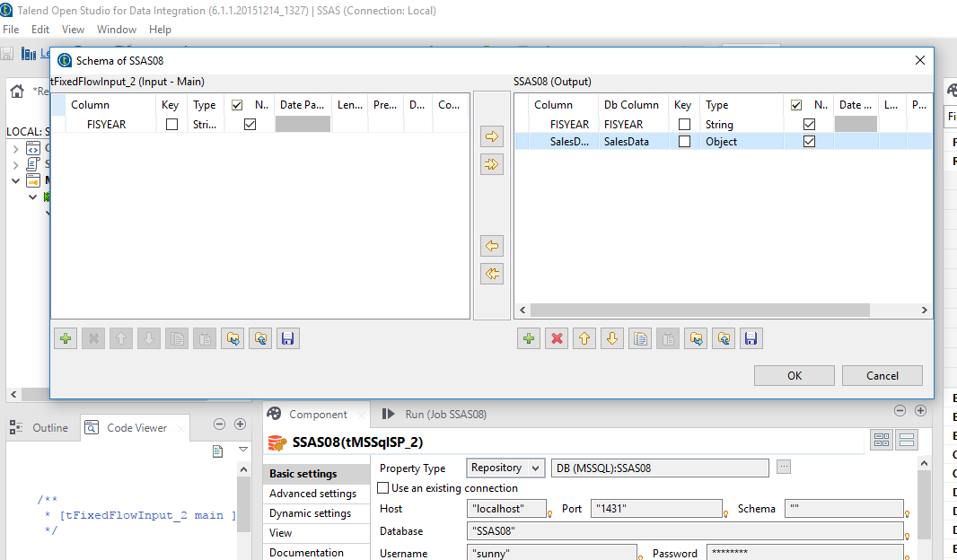The image size is (957, 560).
Task: Toggle Nullable checkbox for output SalesData row
Action: click(809, 142)
